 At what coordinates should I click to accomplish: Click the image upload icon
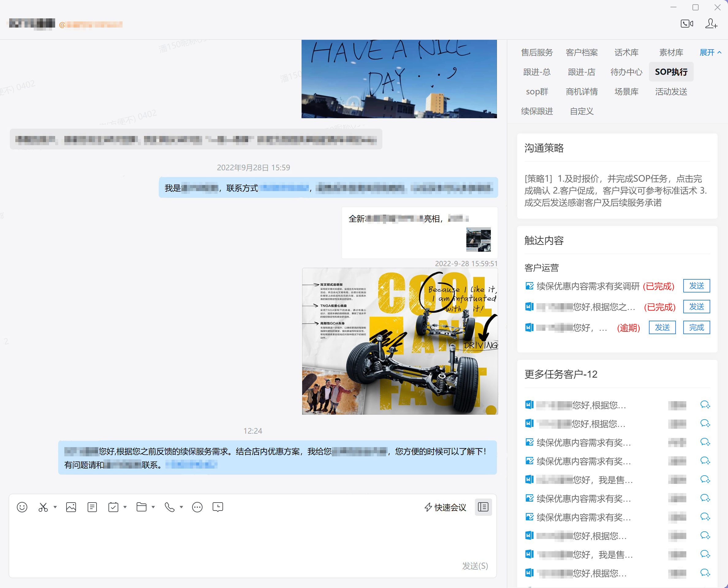[71, 507]
